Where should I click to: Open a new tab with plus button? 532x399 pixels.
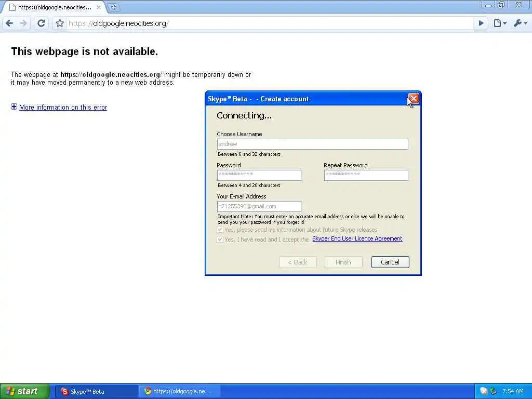[114, 7]
